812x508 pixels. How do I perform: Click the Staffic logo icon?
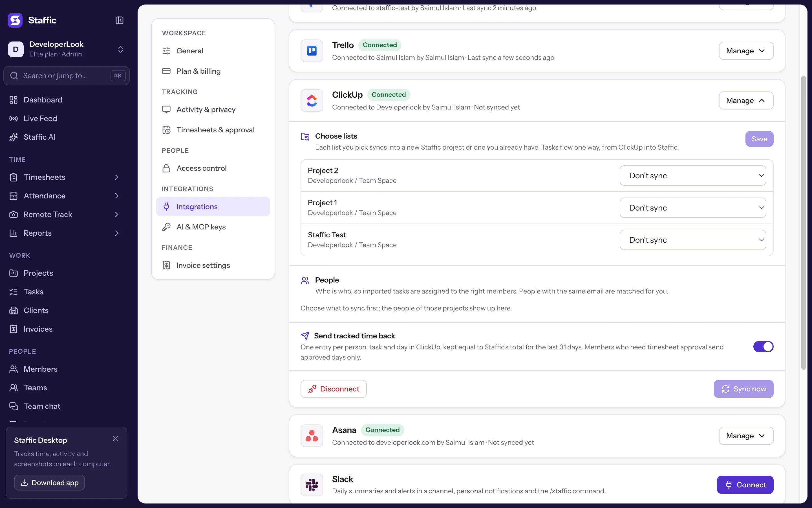point(15,20)
